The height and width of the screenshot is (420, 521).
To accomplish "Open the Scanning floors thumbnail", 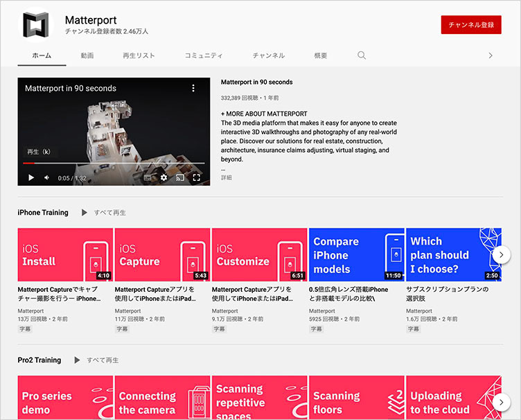I will (x=357, y=397).
